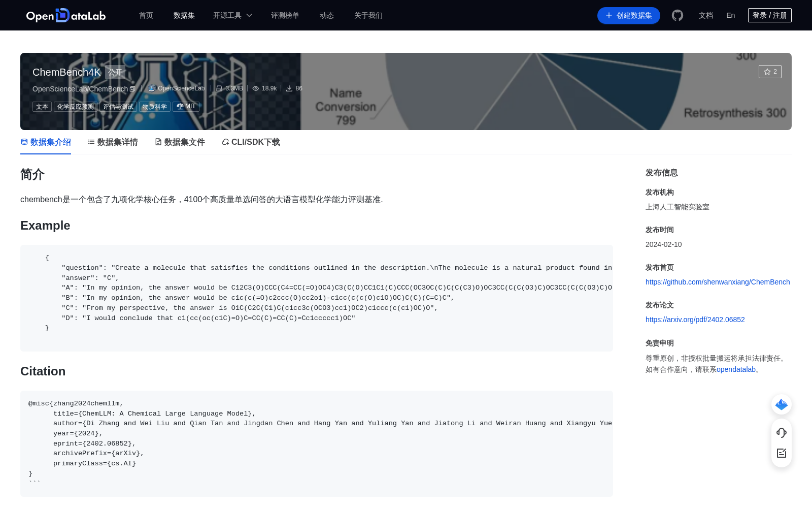This screenshot has height=508, width=812.
Task: Click the OpenScienceLab organization name
Action: [181, 88]
